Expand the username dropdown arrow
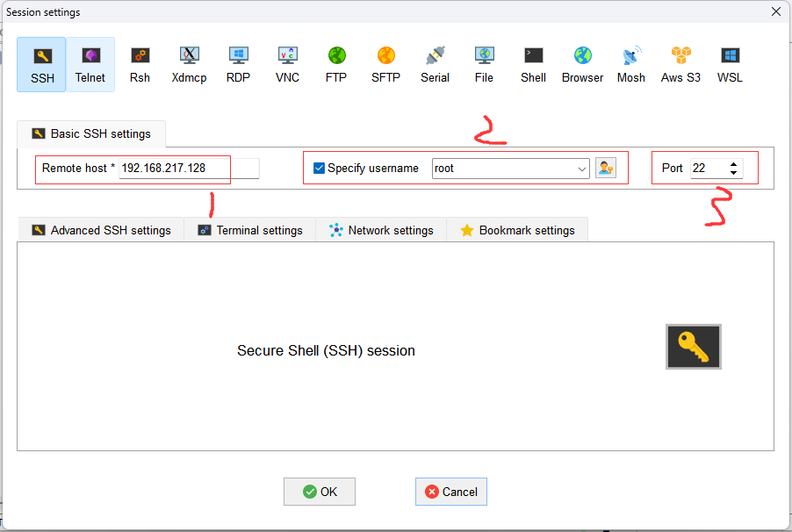Viewport: 792px width, 532px height. [x=582, y=169]
